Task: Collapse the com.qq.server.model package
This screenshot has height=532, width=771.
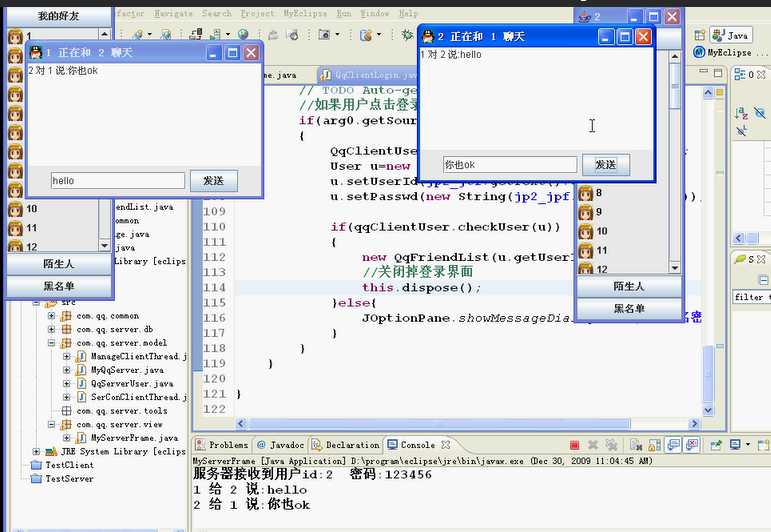Action: 51,343
